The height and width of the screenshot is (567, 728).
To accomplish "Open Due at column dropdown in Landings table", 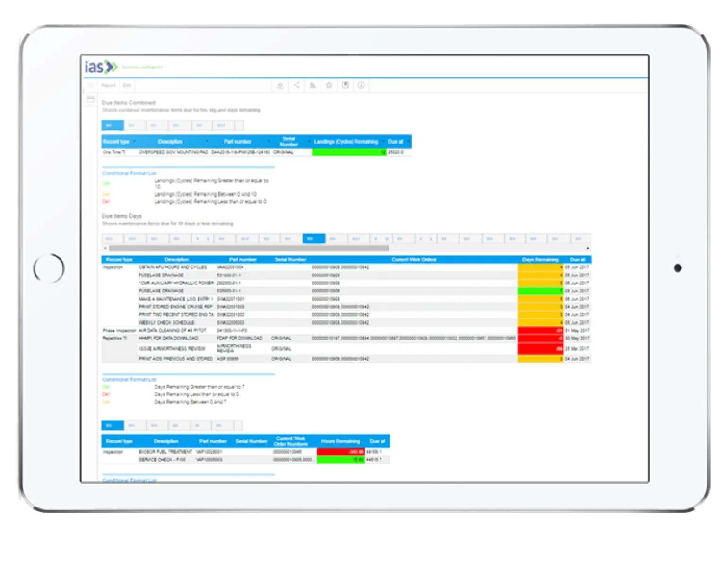I will tap(408, 142).
